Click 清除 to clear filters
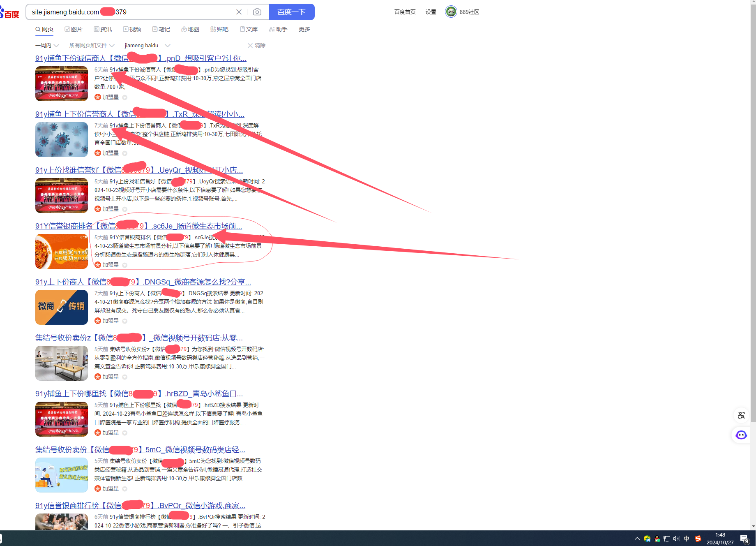 (256, 45)
